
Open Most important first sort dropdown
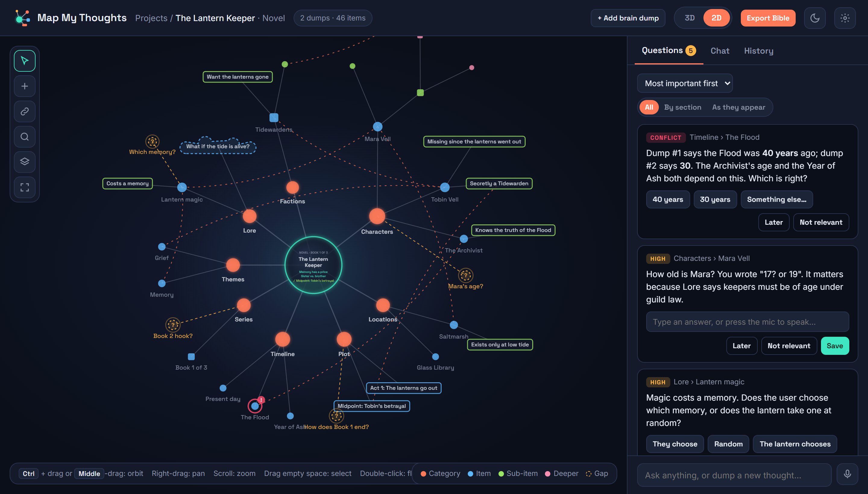[x=684, y=83]
